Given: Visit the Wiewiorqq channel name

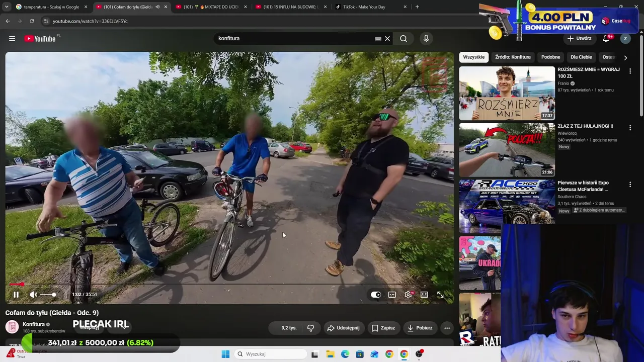Looking at the screenshot, I should [x=567, y=133].
